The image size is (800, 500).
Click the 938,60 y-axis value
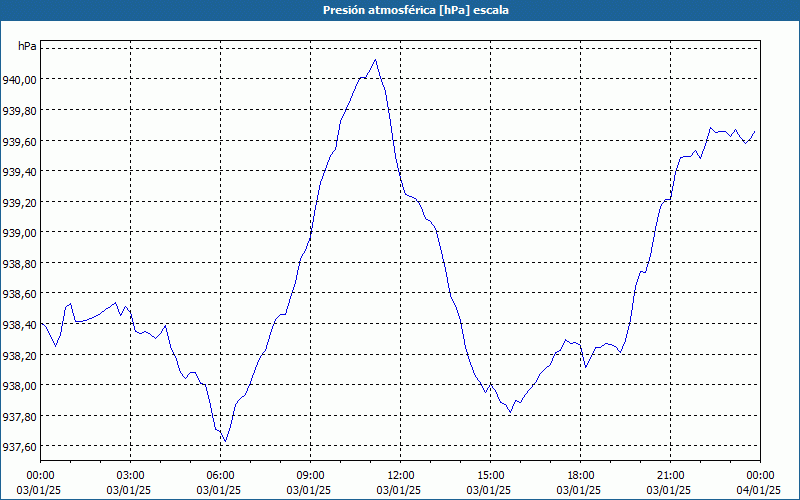click(x=19, y=294)
